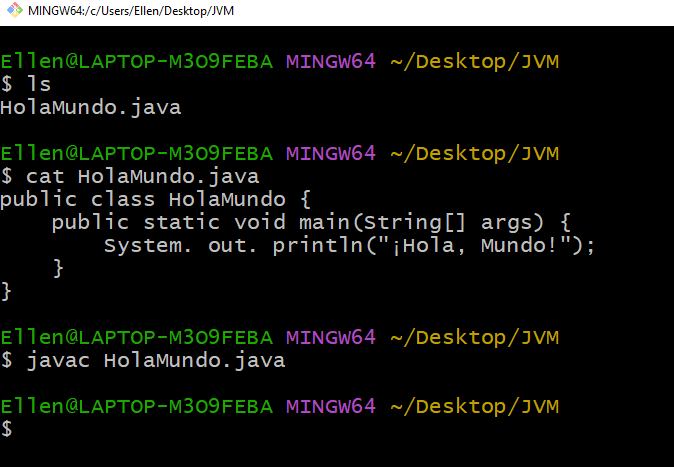This screenshot has height=467, width=674.
Task: Click the final closing brace of class
Action: tap(7, 291)
